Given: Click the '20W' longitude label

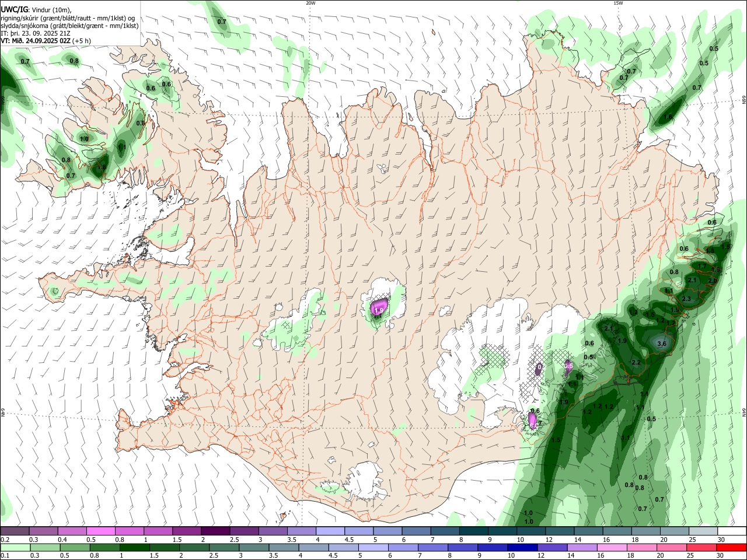Looking at the screenshot, I should pyautogui.click(x=310, y=3).
